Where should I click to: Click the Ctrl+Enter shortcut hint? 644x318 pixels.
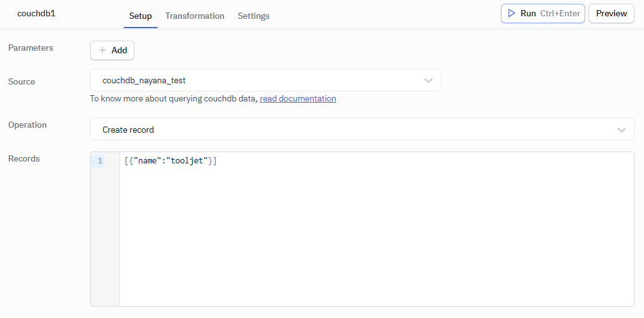pyautogui.click(x=560, y=13)
